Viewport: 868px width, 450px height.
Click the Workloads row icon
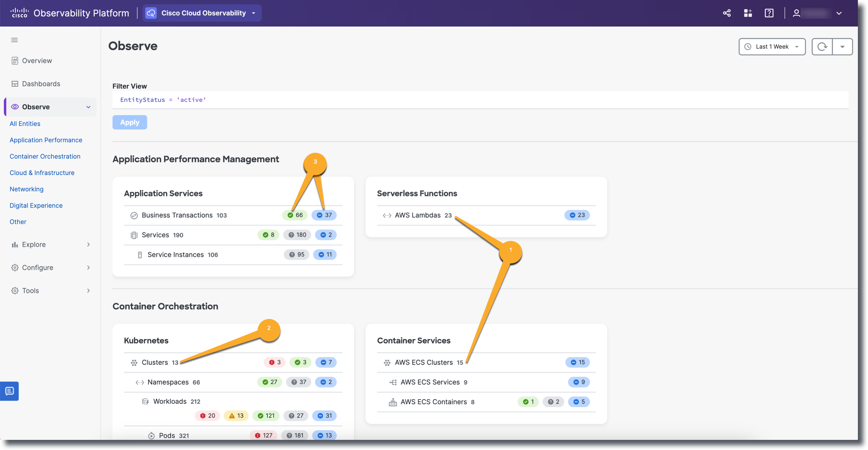click(146, 402)
